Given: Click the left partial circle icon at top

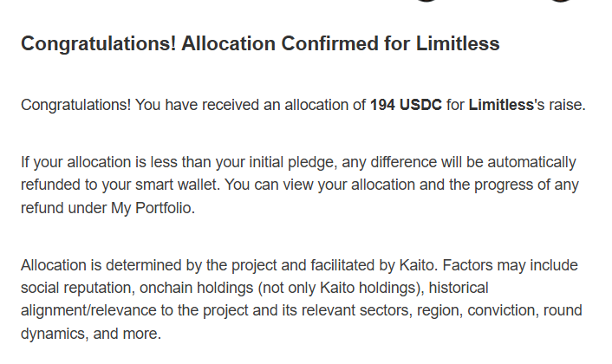Looking at the screenshot, I should click(x=426, y=2).
